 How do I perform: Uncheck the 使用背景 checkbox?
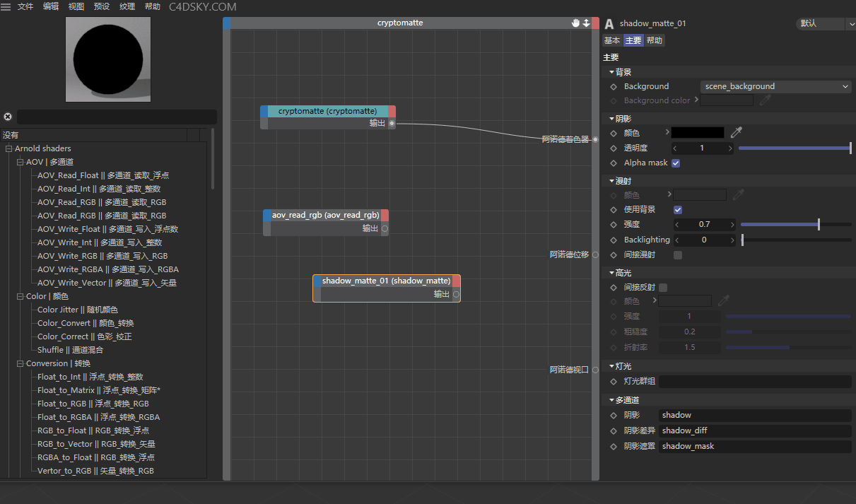[678, 210]
